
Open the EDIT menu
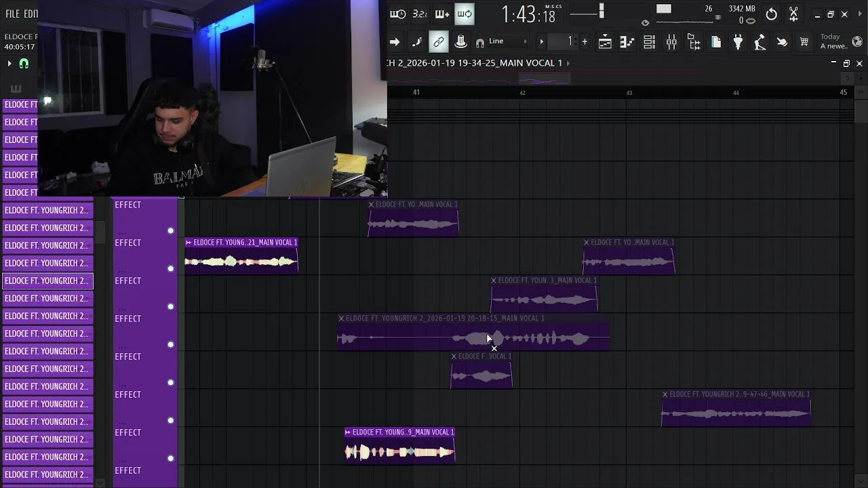click(x=31, y=14)
